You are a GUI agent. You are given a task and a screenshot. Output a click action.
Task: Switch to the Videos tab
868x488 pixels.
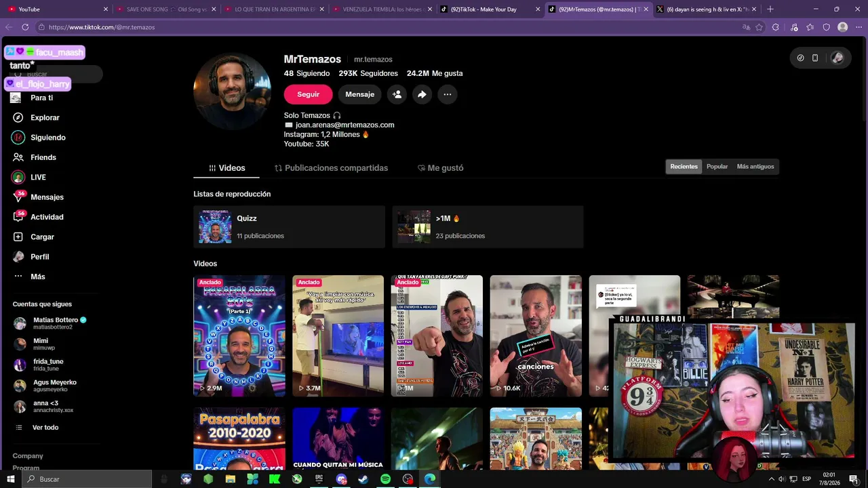[x=227, y=168]
